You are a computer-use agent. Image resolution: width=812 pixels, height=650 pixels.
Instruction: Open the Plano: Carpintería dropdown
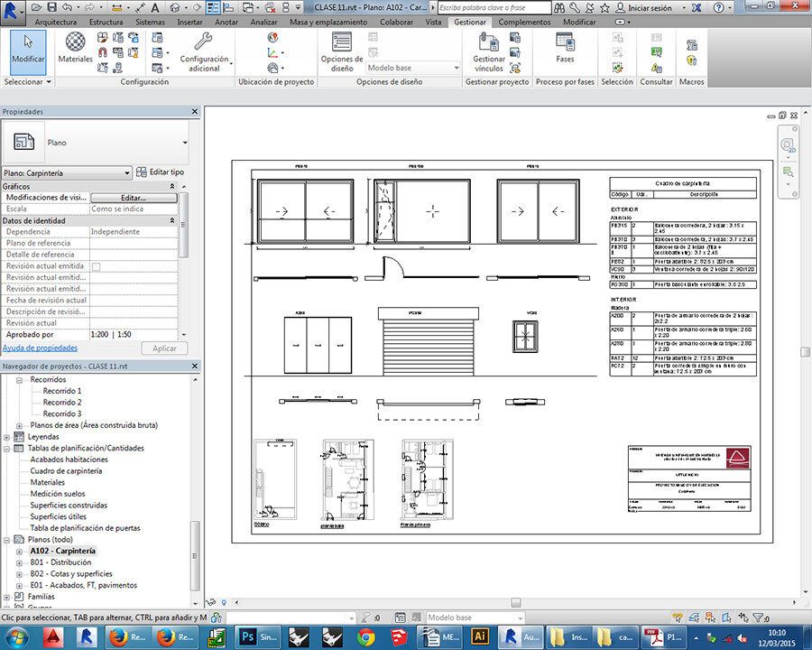point(127,172)
